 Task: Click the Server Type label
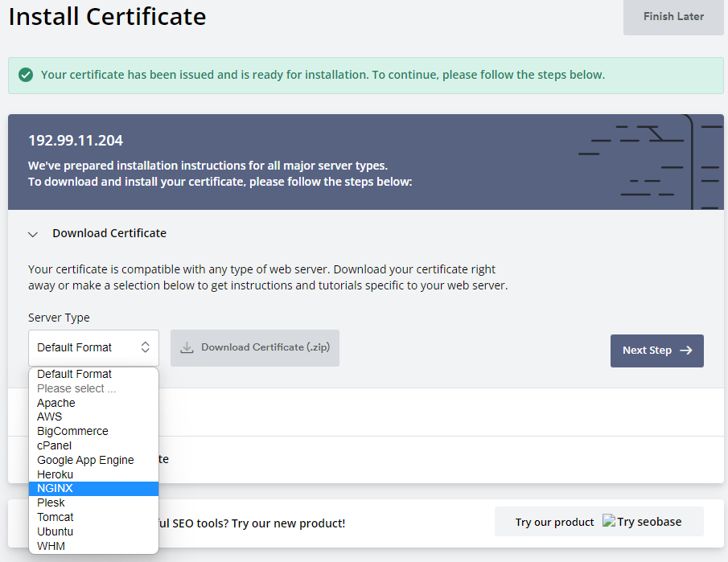coord(59,318)
